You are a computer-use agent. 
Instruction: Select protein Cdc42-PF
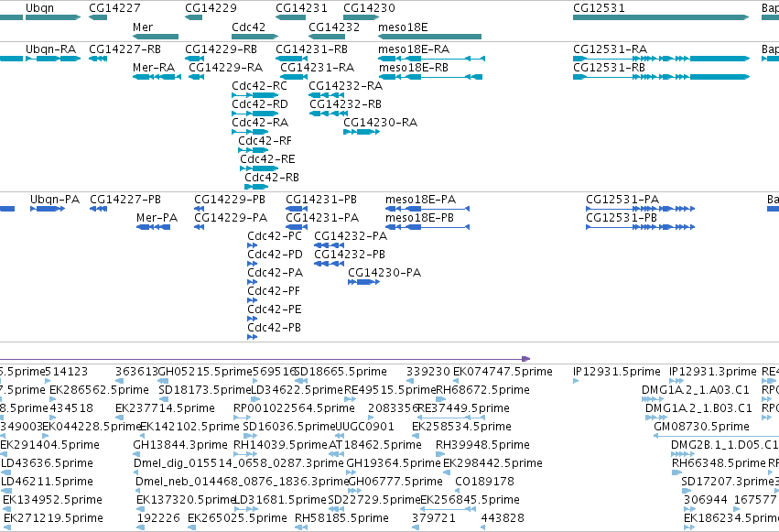[x=274, y=291]
